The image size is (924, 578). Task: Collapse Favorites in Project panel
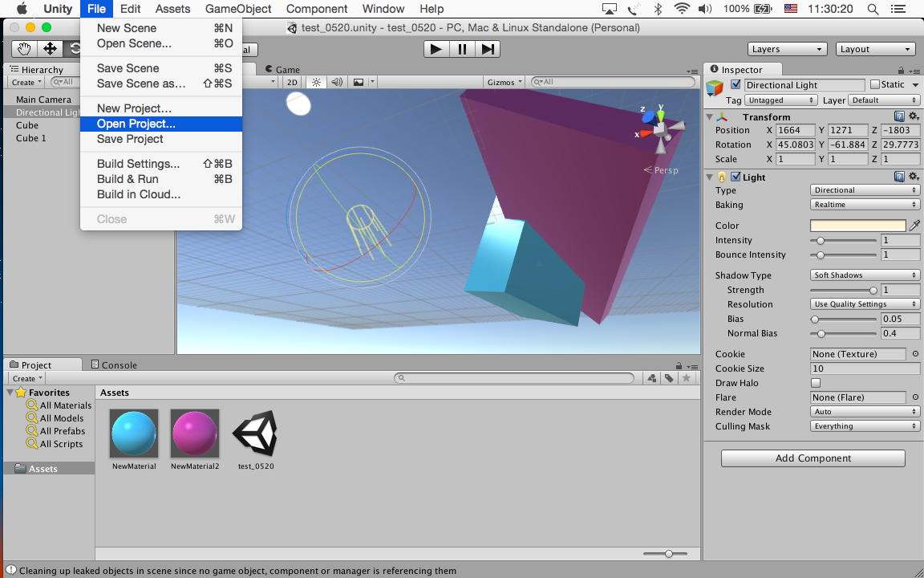[x=10, y=393]
